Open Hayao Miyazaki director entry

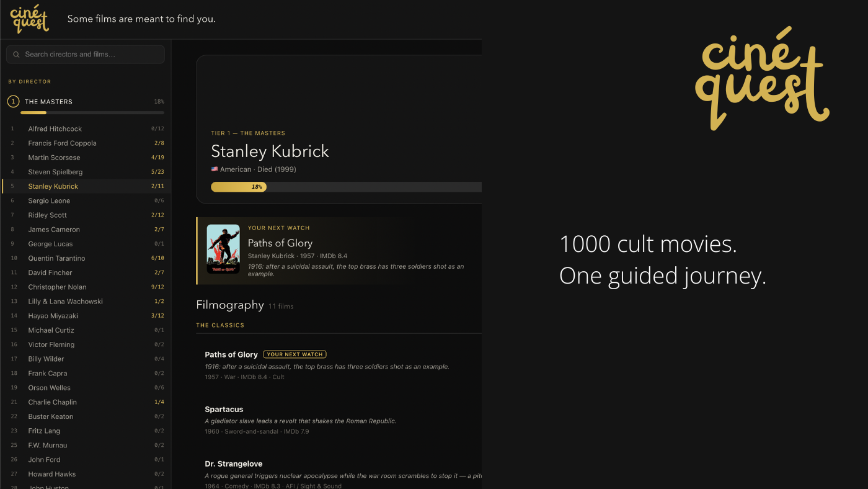click(86, 316)
